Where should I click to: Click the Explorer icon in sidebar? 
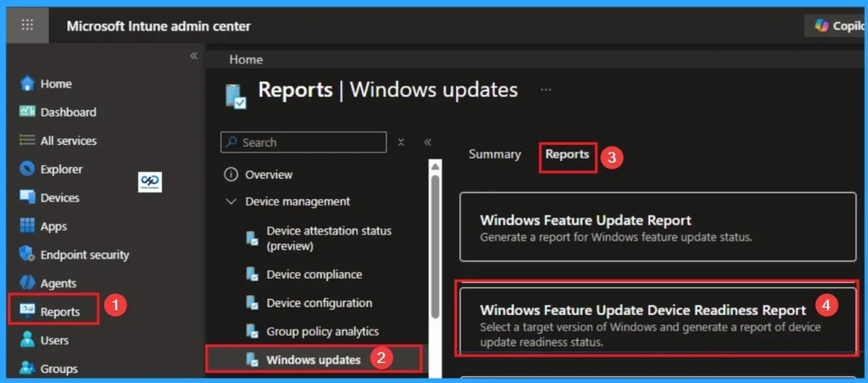[x=26, y=169]
